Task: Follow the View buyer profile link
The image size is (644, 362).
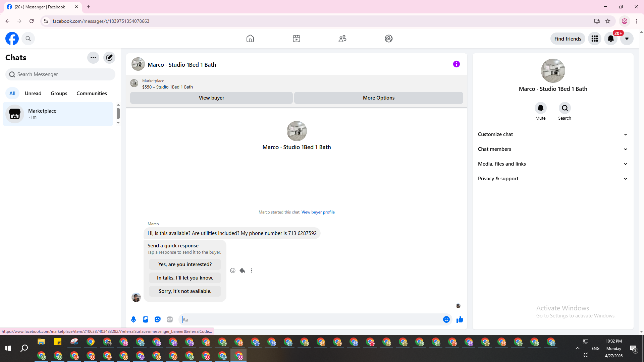Action: tap(318, 212)
